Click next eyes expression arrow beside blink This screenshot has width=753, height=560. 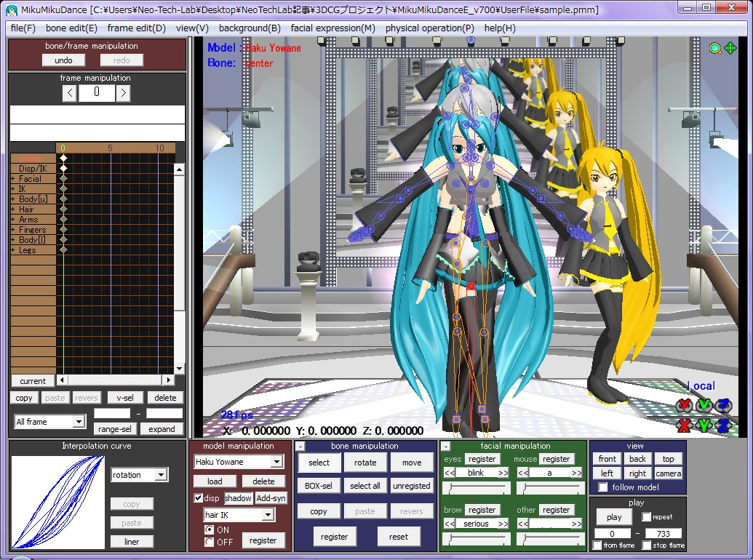click(503, 473)
